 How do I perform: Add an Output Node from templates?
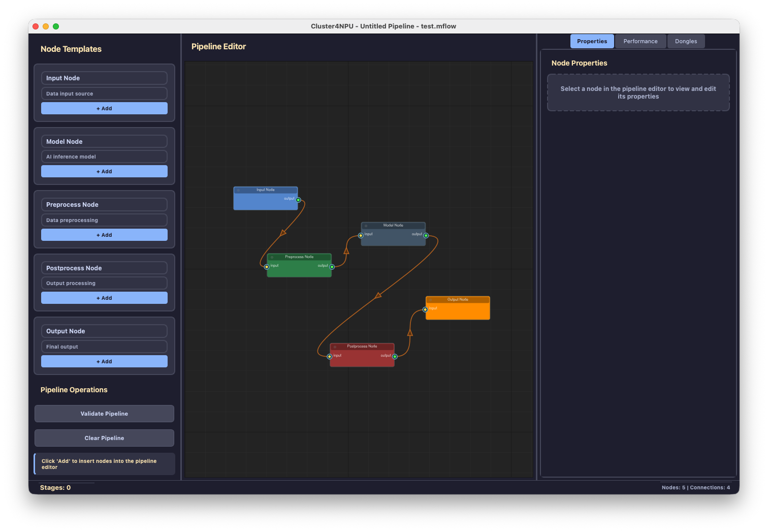[x=104, y=361]
